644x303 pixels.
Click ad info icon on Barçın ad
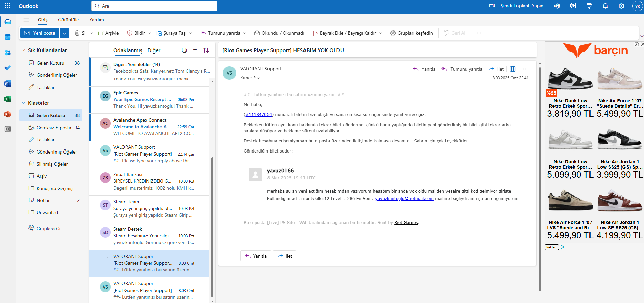(637, 44)
